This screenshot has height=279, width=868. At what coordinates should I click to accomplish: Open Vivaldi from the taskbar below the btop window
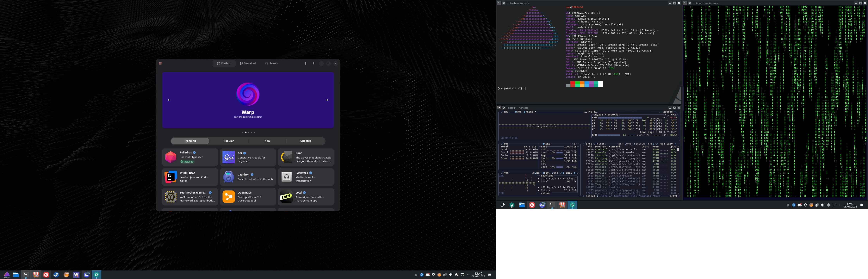(x=532, y=205)
